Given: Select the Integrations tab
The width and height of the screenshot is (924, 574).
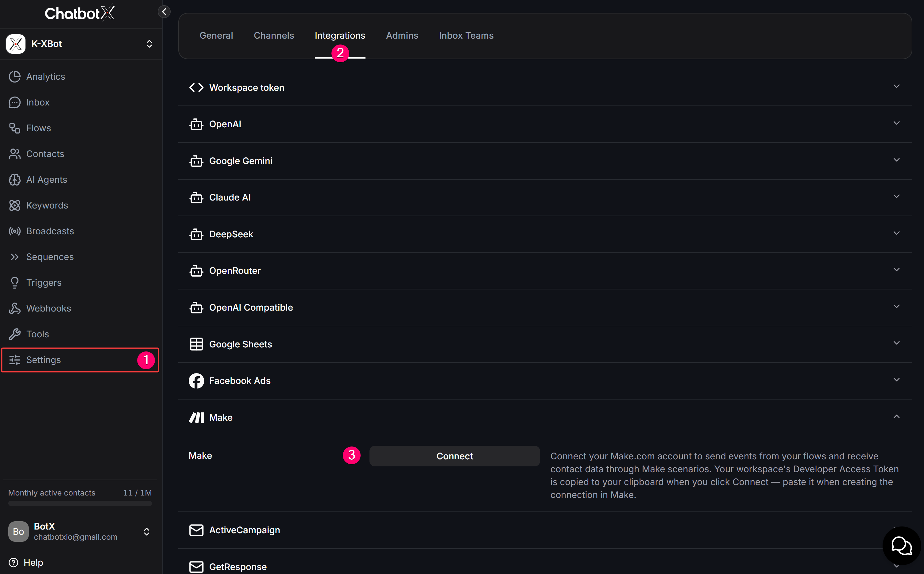Looking at the screenshot, I should click(340, 35).
